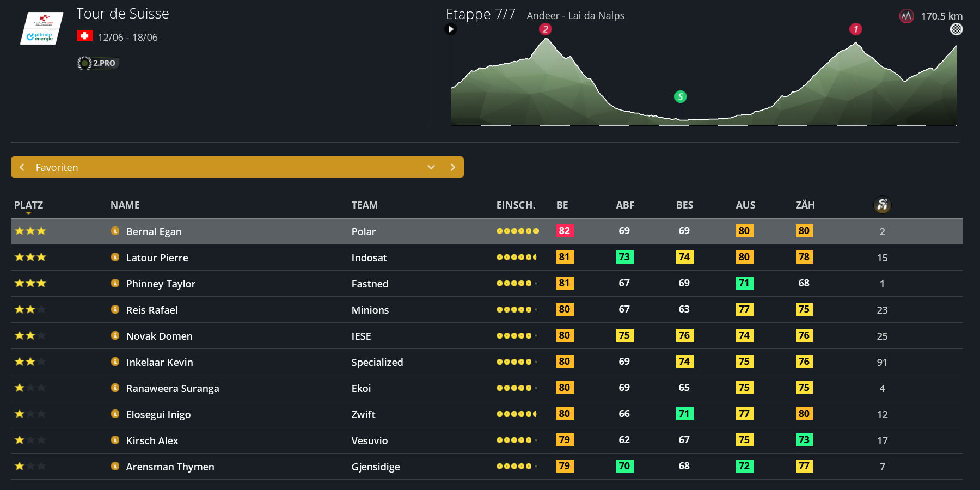
Task: Select the Novak Domen rider entry
Action: tap(159, 336)
